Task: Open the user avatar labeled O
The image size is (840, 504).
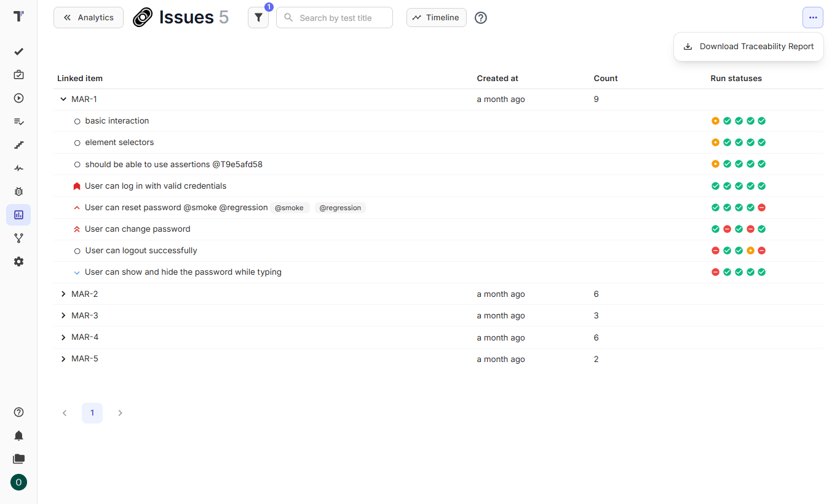Action: coord(18,482)
